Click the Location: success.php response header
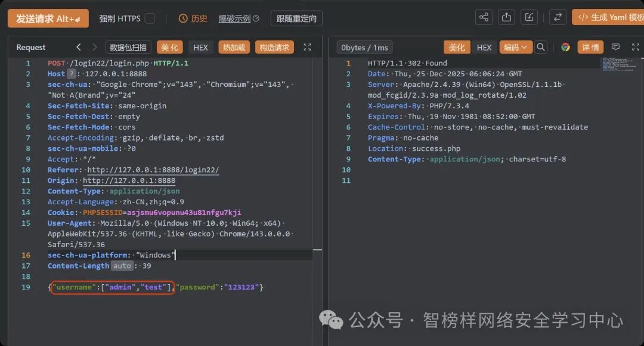644x346 pixels. coord(414,148)
